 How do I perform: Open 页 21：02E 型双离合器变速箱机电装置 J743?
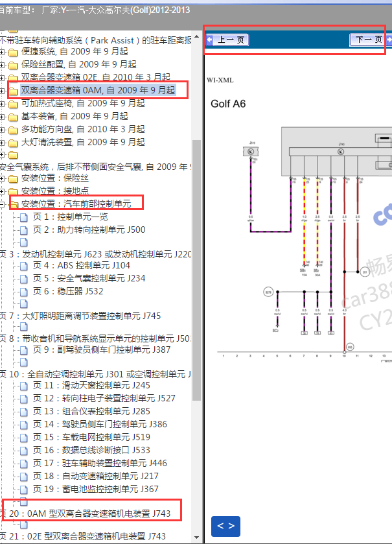coord(83,536)
